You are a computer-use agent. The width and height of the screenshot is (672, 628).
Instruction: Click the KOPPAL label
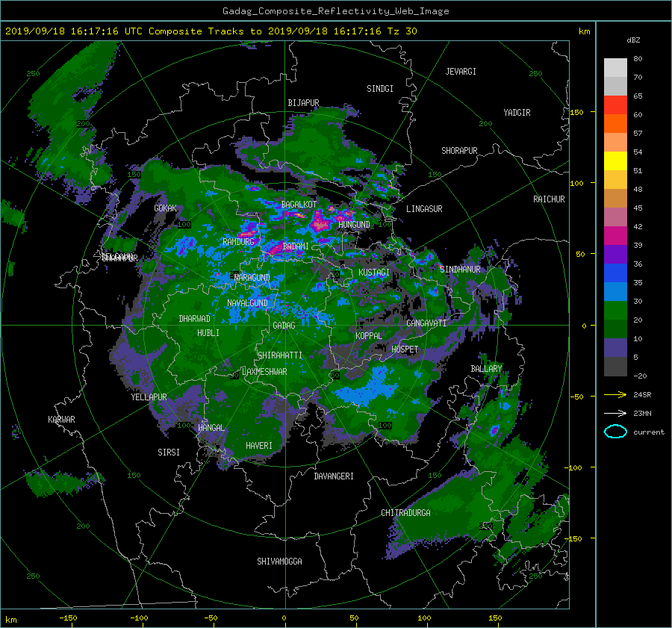369,336
